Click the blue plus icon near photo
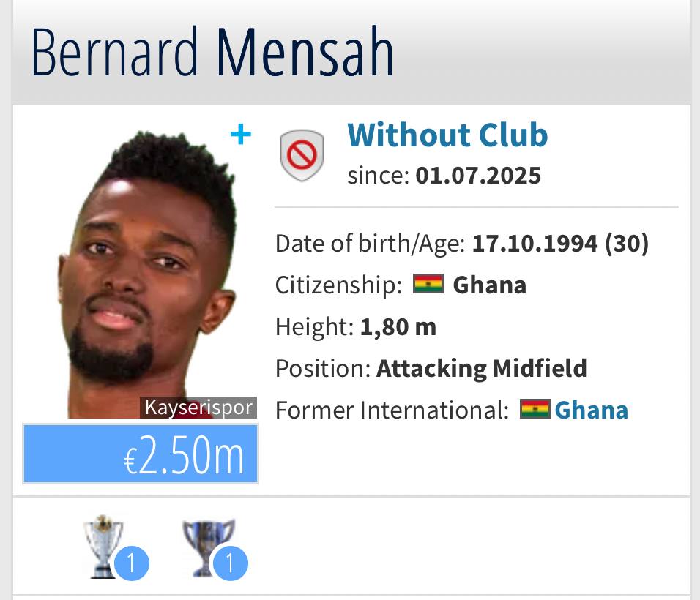 pyautogui.click(x=241, y=135)
